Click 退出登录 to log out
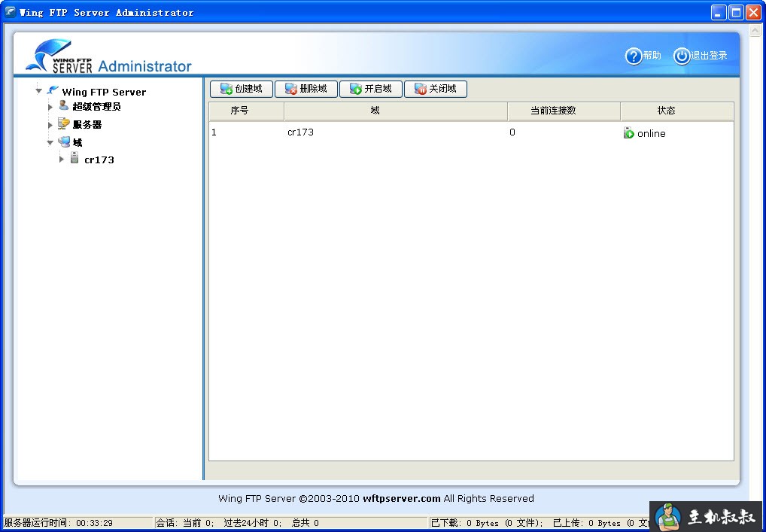 click(x=709, y=56)
